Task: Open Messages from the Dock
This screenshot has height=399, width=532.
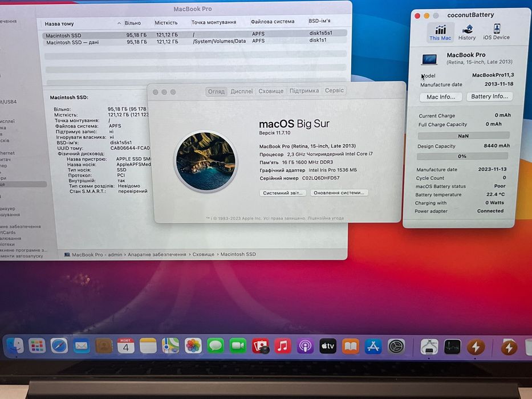Action: (x=216, y=346)
